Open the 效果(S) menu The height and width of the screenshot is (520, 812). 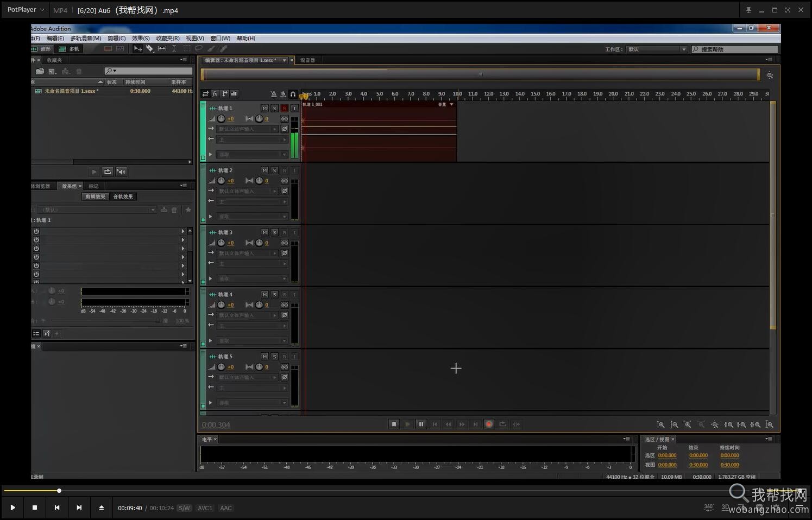[141, 39]
